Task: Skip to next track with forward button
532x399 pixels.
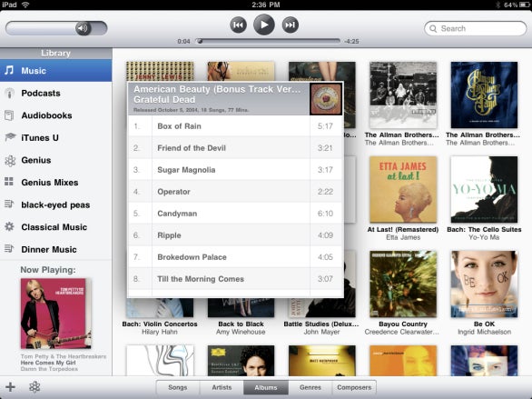Action: [291, 25]
